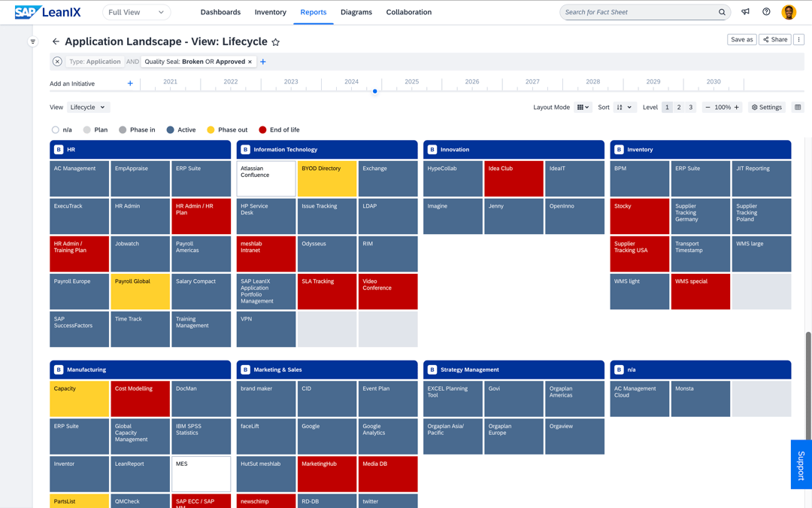Click the Save as button
Screen dimensions: 812x508
pos(742,38)
